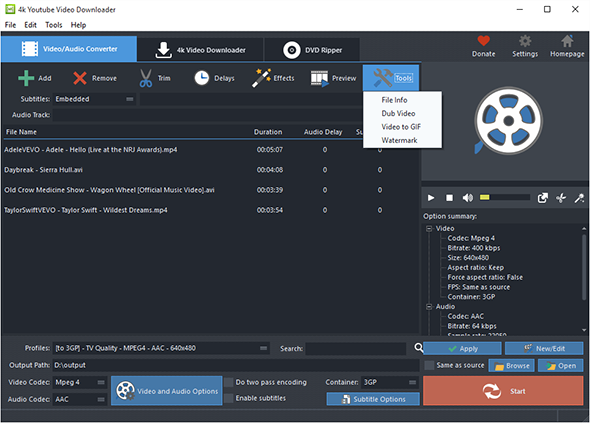Click the profile Search input field

coord(356,348)
